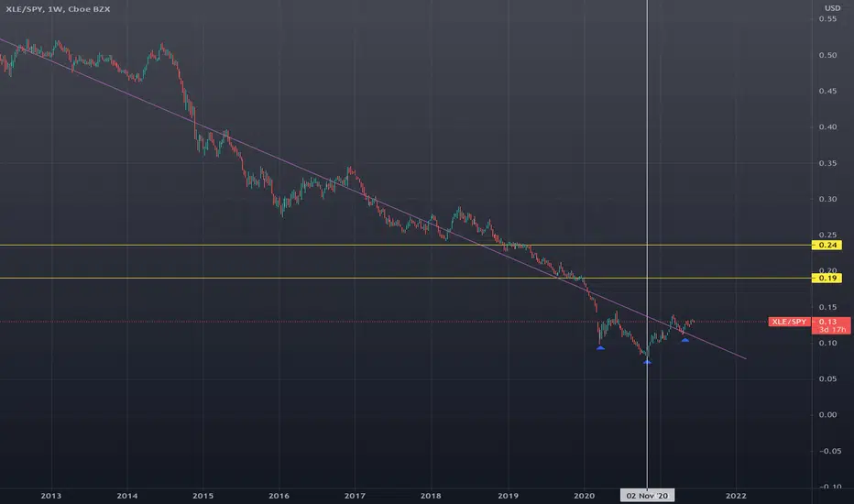This screenshot has height=504, width=854.
Task: Click the USD currency label on the price axis
Action: (832, 8)
